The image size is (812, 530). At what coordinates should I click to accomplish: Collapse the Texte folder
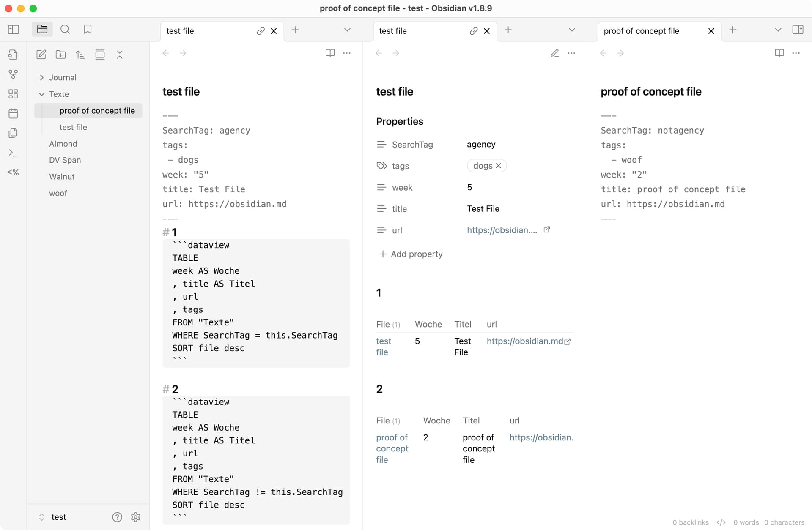(x=41, y=94)
